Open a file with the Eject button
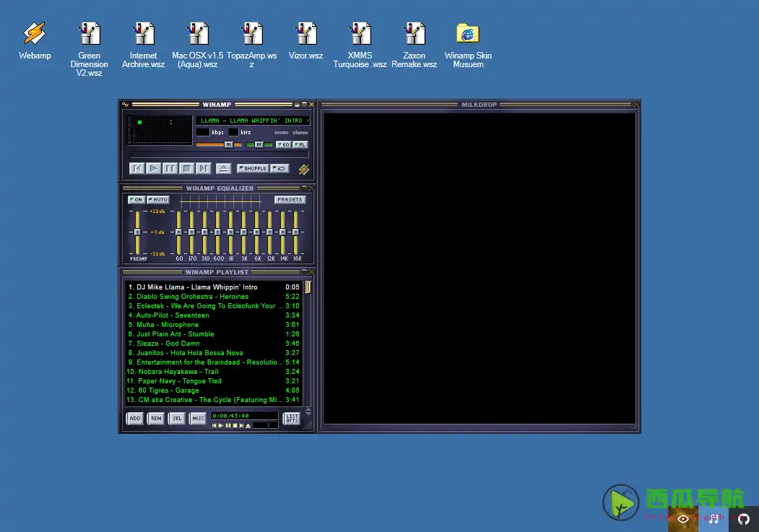This screenshot has width=759, height=532. coord(223,167)
